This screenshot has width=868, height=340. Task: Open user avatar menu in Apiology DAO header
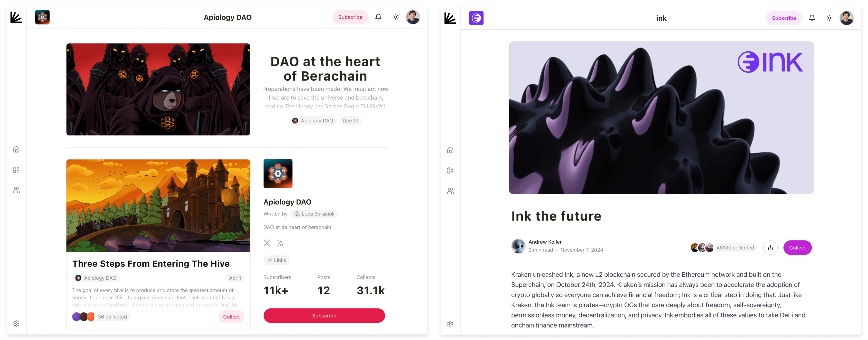click(413, 17)
